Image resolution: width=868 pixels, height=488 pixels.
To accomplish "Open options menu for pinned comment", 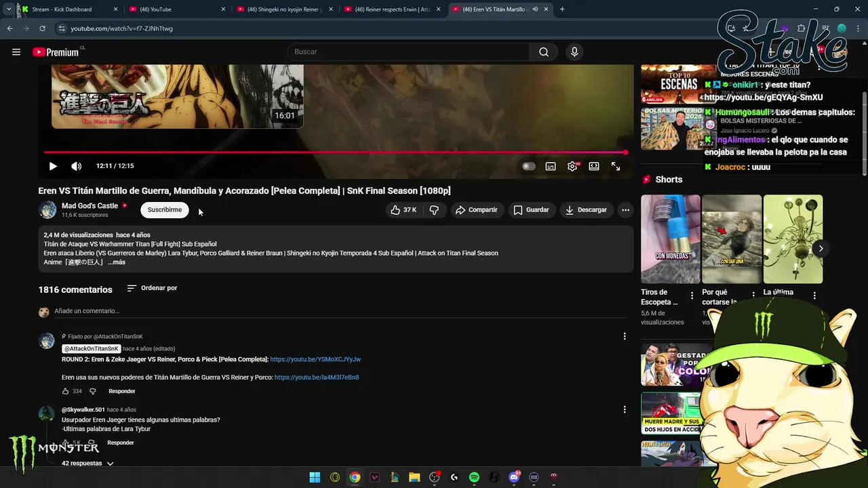I will click(625, 336).
